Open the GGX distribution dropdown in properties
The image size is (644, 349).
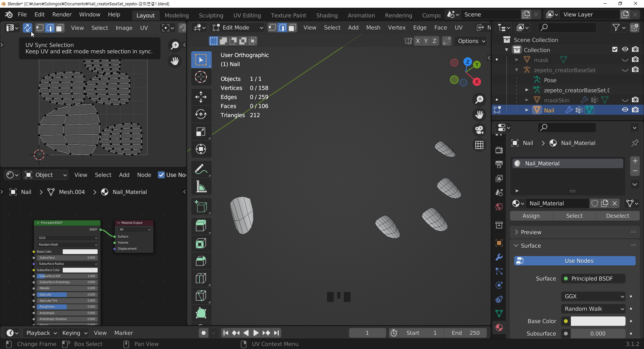tap(593, 296)
